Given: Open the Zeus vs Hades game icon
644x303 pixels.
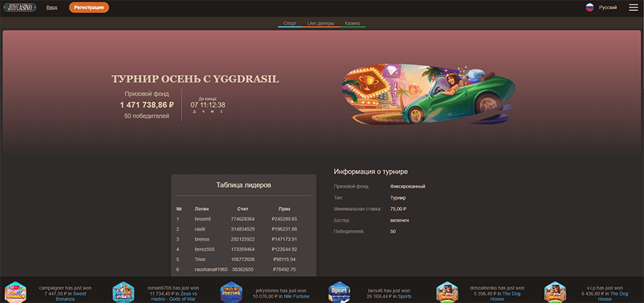Looking at the screenshot, I should tap(124, 292).
